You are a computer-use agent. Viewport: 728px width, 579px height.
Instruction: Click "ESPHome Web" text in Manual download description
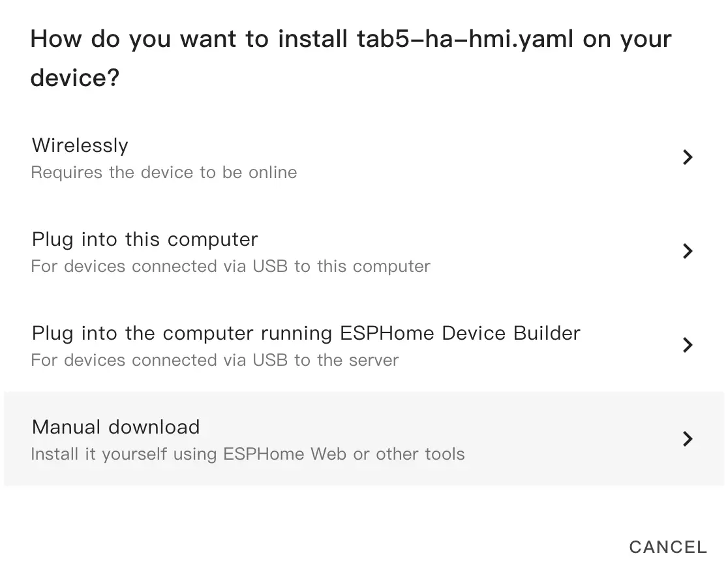pyautogui.click(x=285, y=454)
